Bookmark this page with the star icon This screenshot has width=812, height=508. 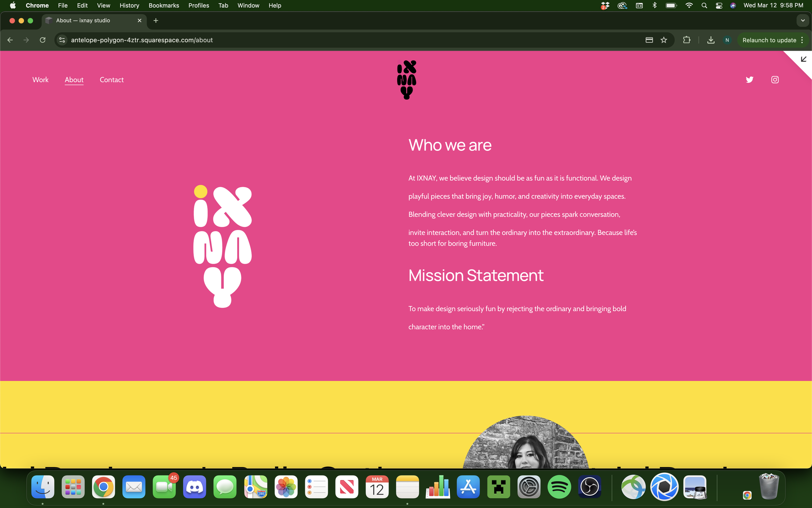664,40
